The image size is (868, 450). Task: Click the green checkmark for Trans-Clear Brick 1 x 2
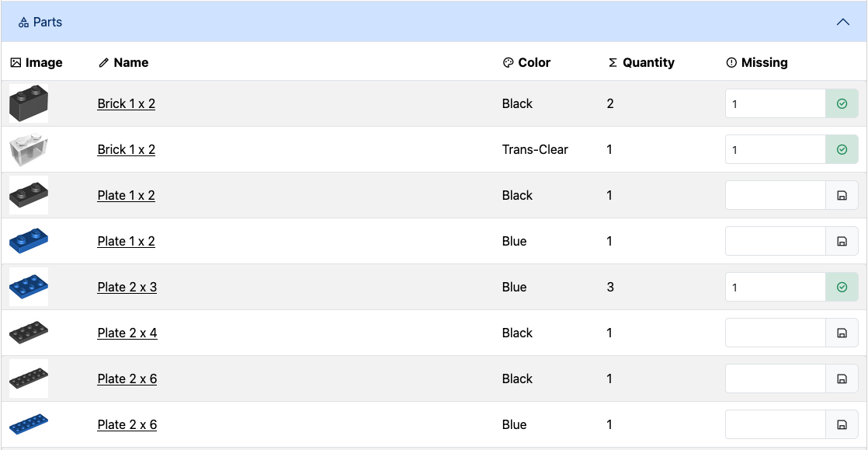click(x=842, y=150)
